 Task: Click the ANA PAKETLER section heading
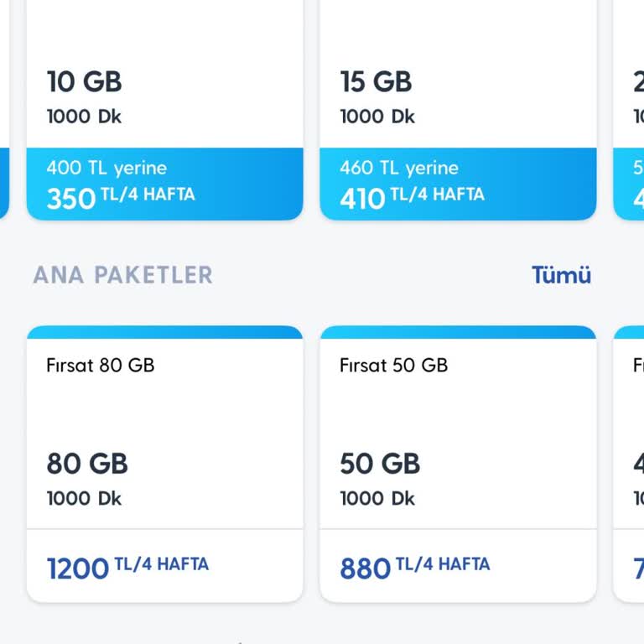pos(122,275)
